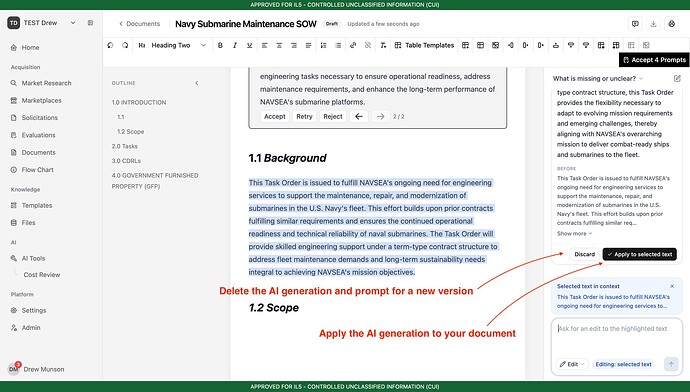690x392 pixels.
Task: Click Accept 4 Prompts button
Action: (654, 60)
